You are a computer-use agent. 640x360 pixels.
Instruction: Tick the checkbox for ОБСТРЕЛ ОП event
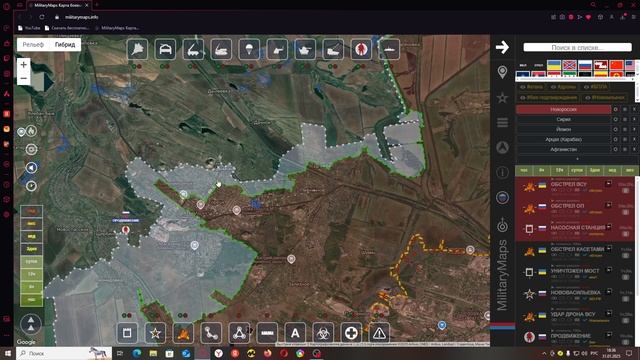click(x=625, y=212)
